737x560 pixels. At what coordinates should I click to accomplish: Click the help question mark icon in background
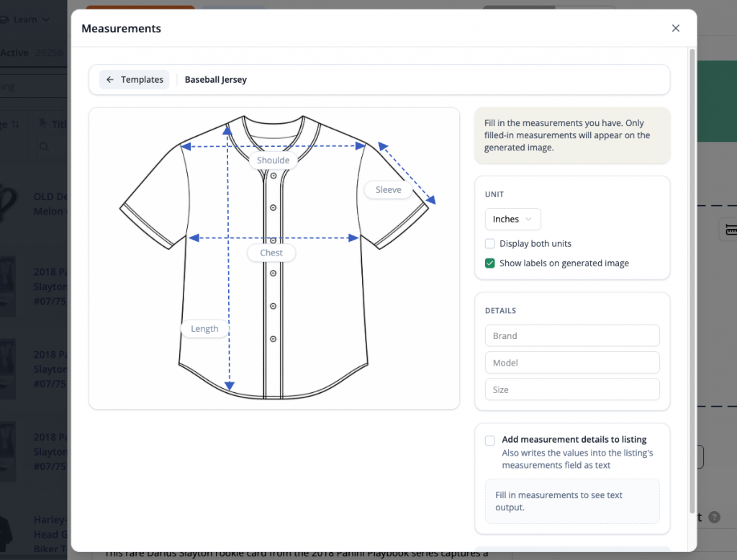click(714, 518)
